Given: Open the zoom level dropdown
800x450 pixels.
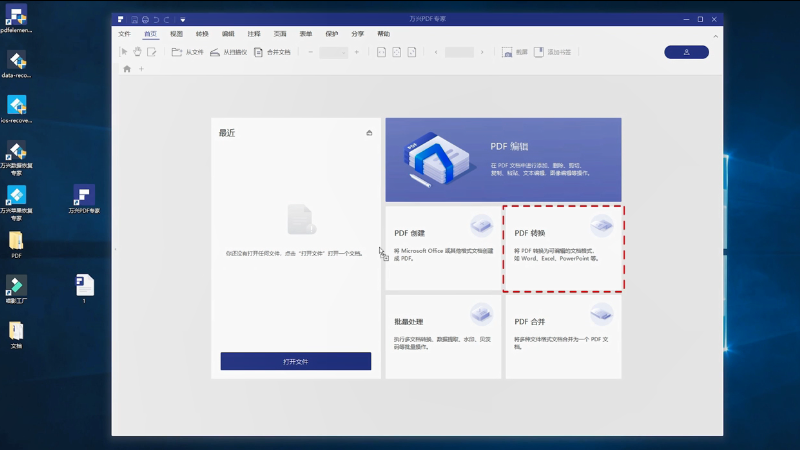Looking at the screenshot, I should click(x=334, y=52).
